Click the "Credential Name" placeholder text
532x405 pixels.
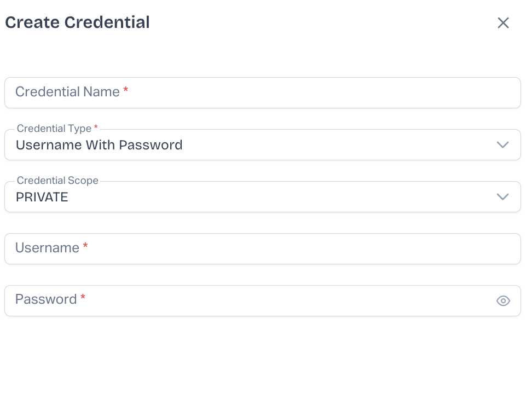click(x=67, y=92)
